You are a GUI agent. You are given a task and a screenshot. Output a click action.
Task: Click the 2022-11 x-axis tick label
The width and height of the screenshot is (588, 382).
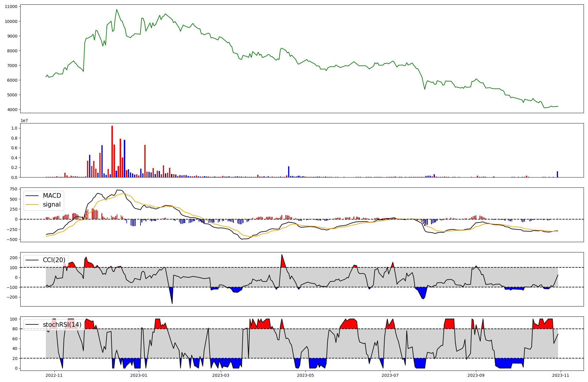[54, 375]
